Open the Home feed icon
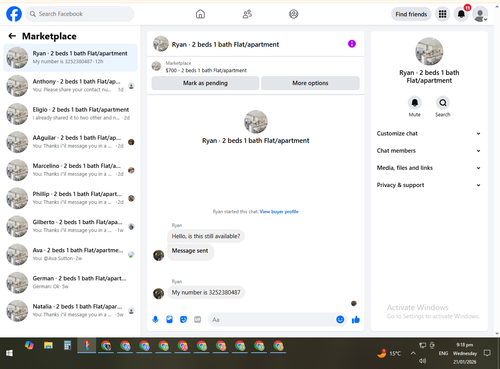The height and width of the screenshot is (369, 500). pyautogui.click(x=200, y=14)
